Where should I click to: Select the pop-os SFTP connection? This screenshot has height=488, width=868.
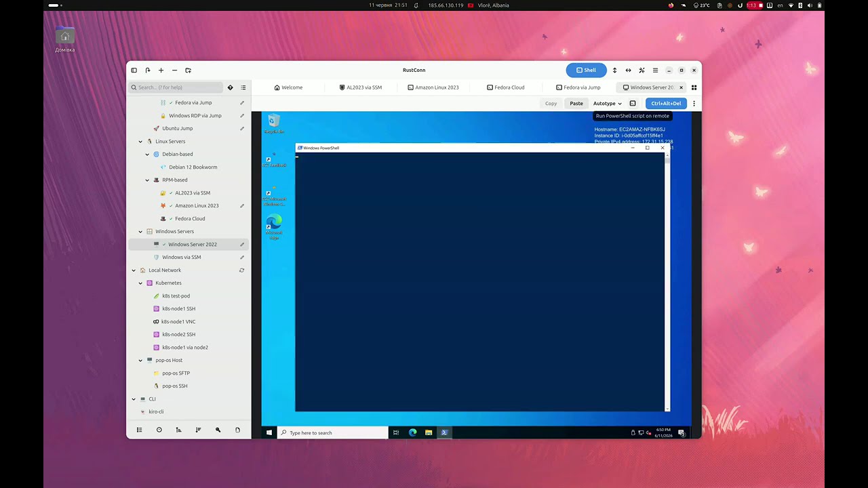(189, 373)
